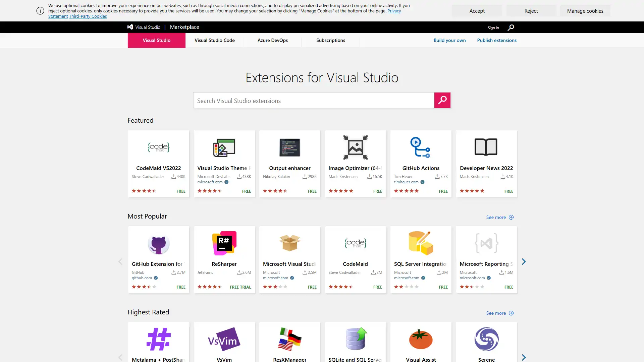
Task: Open SQLite and SQL Server database icon
Action: [356, 339]
